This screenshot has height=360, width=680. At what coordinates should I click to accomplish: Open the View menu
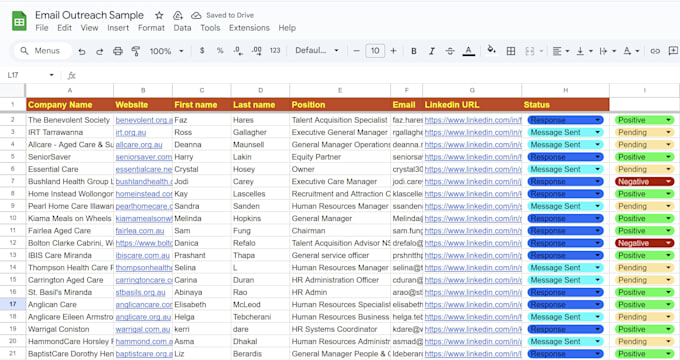pyautogui.click(x=89, y=28)
